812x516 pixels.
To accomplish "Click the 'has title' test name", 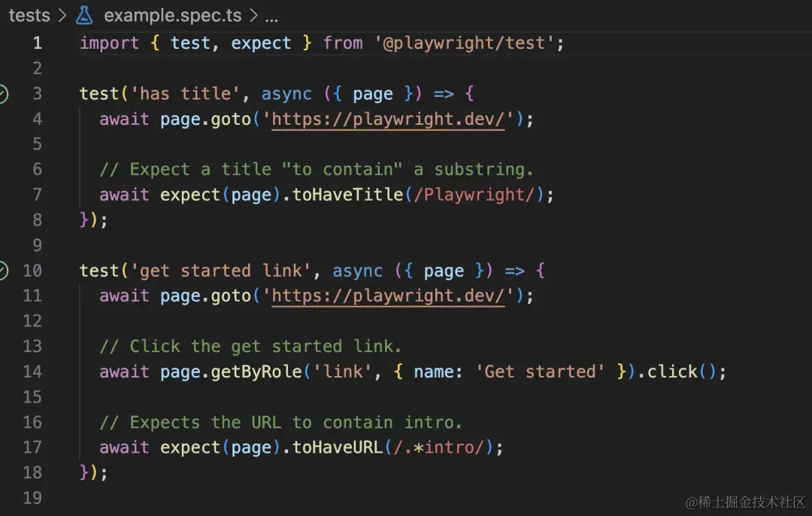I will coord(185,94).
